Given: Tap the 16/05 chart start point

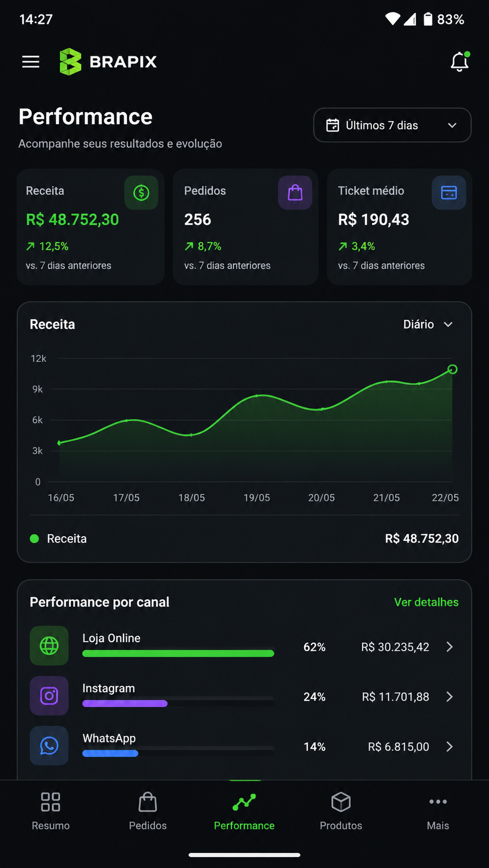Looking at the screenshot, I should pyautogui.click(x=59, y=443).
